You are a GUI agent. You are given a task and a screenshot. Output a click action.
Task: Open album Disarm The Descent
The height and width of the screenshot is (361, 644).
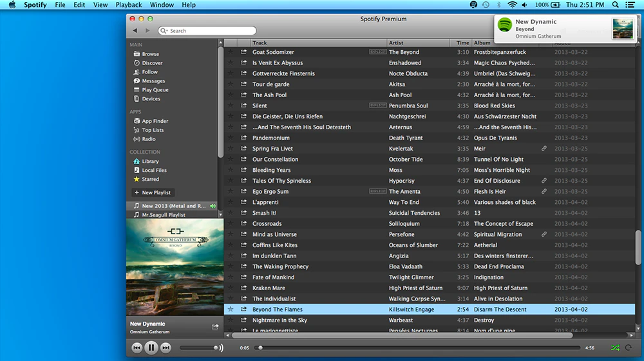point(500,310)
